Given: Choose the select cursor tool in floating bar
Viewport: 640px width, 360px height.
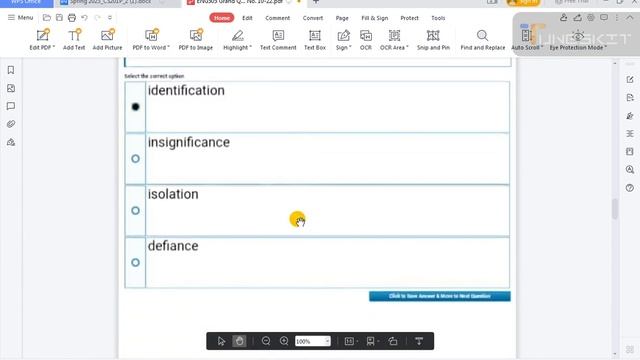Looking at the screenshot, I should 221,341.
